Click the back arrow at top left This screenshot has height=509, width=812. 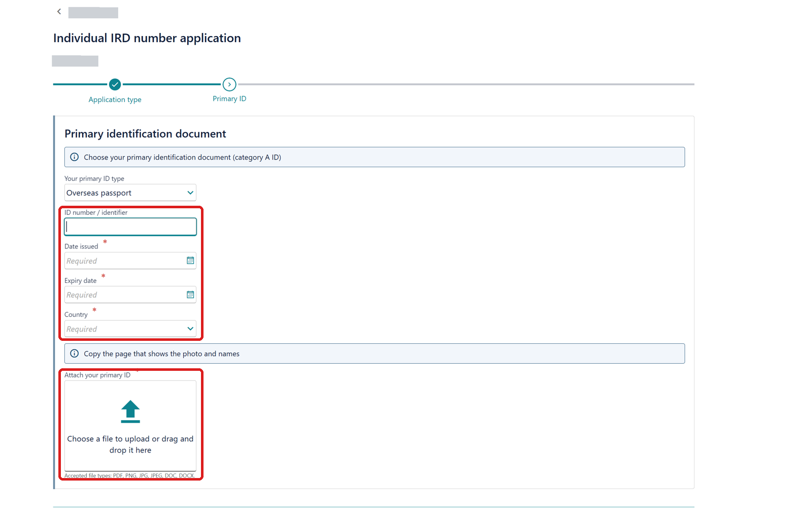click(x=59, y=11)
